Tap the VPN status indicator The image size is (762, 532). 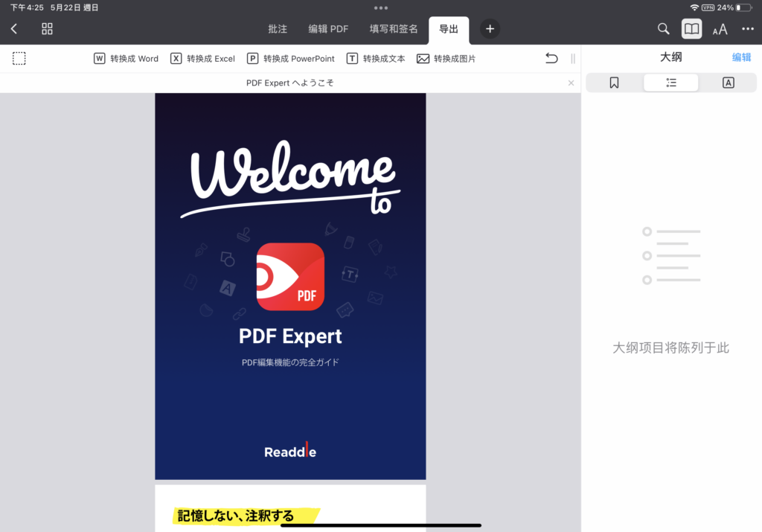[x=708, y=7]
